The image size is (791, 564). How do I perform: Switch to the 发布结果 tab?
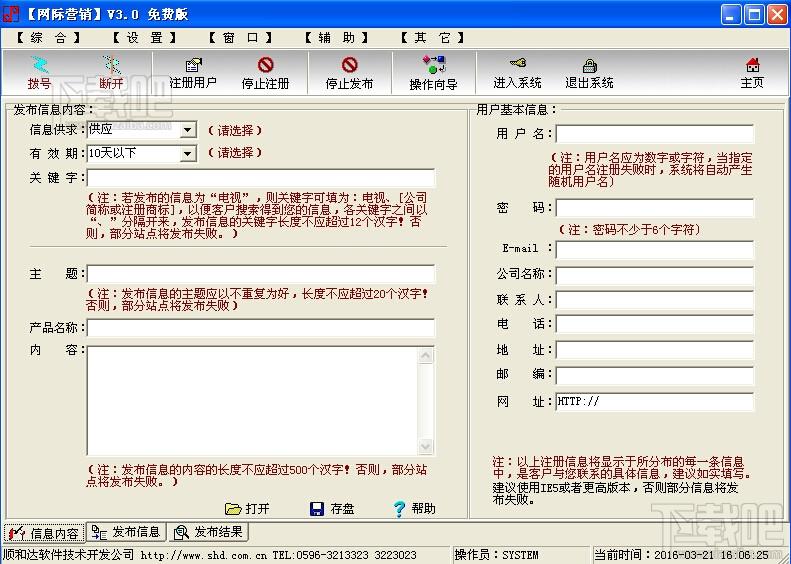(x=208, y=532)
